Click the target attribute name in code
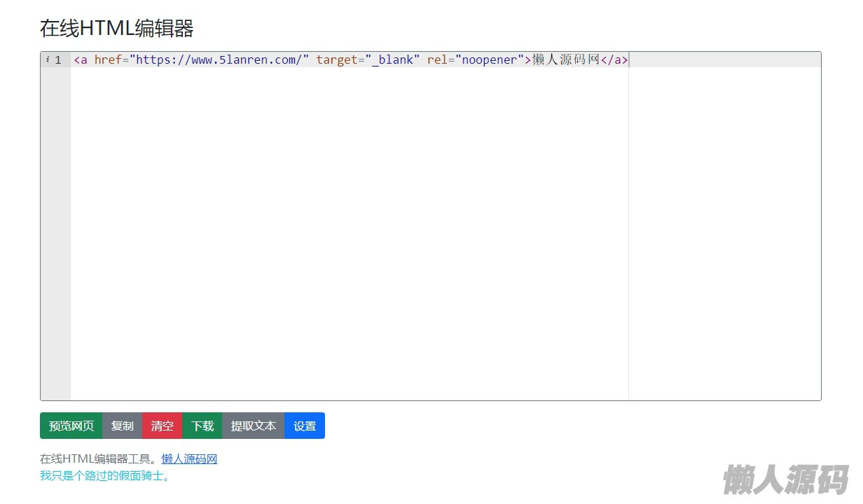The height and width of the screenshot is (504, 863). tap(336, 60)
